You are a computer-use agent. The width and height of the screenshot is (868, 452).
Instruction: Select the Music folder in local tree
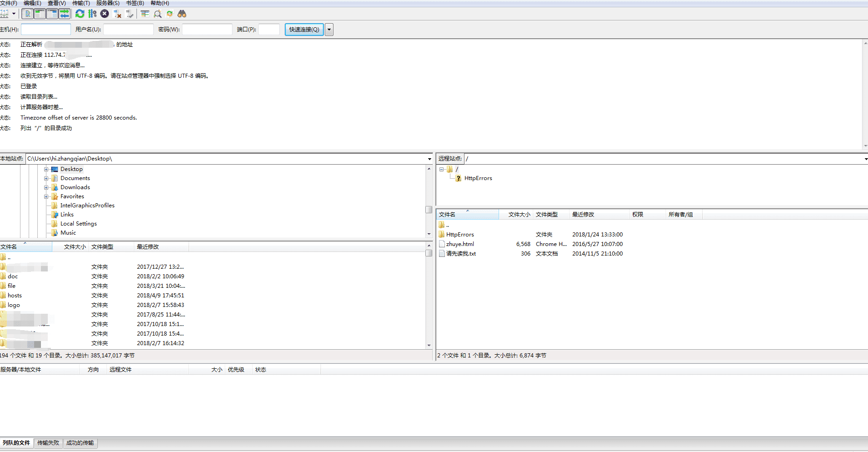click(68, 233)
